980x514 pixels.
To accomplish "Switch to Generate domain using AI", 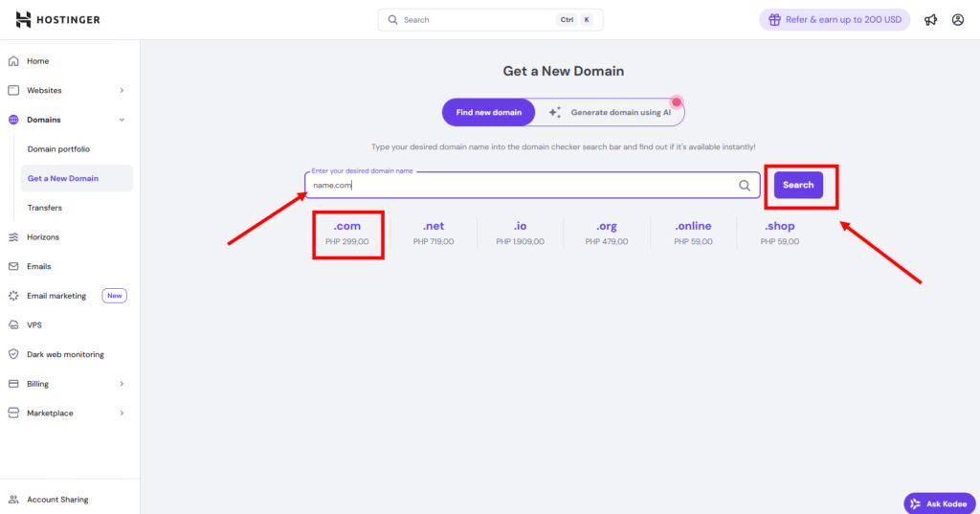I will pyautogui.click(x=610, y=113).
